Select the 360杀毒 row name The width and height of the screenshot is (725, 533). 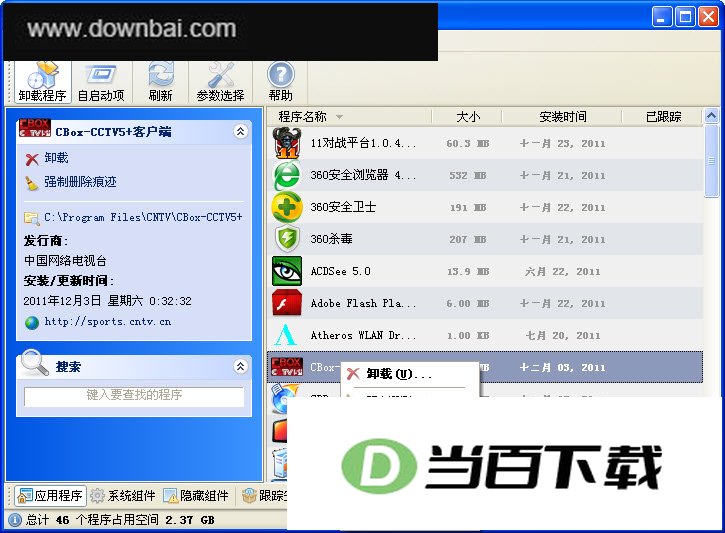[332, 239]
